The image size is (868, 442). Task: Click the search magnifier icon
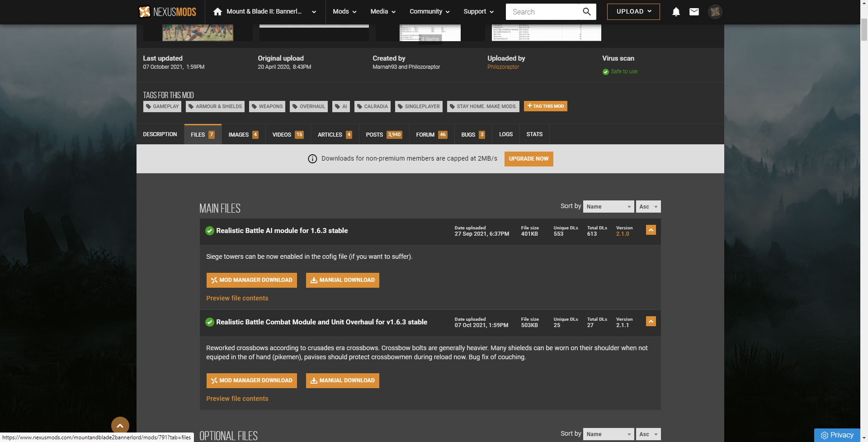tap(587, 12)
